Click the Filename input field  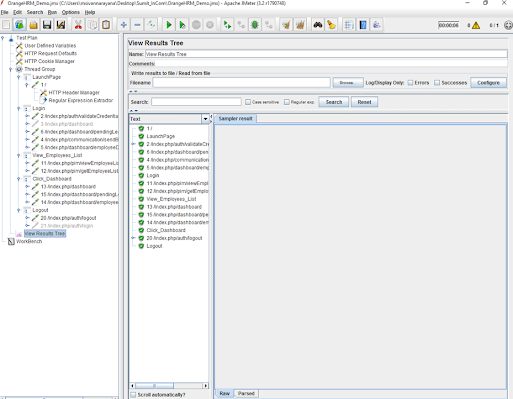(x=241, y=83)
